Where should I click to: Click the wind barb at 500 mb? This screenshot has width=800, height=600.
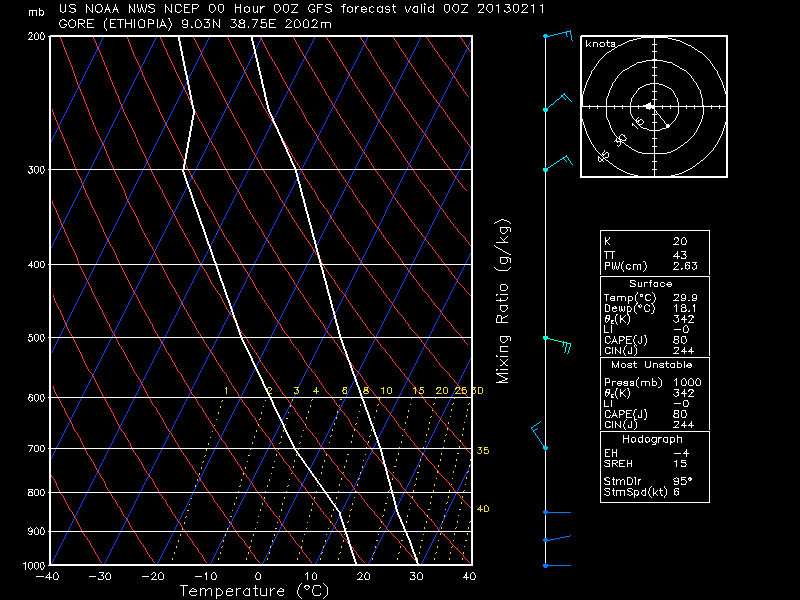coord(557,344)
